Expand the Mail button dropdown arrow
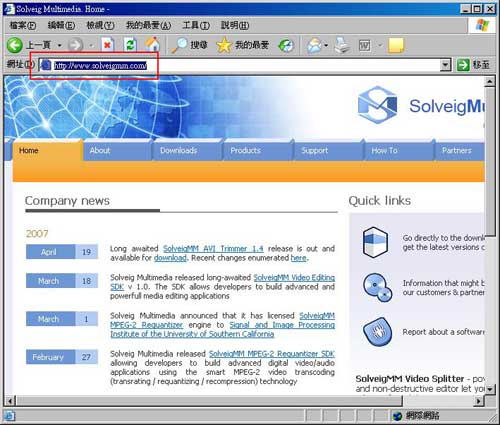This screenshot has width=500, height=425. (x=326, y=45)
